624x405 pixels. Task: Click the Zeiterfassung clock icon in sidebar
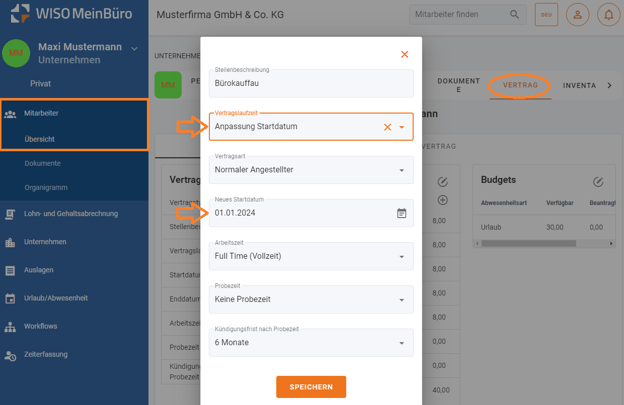10,355
